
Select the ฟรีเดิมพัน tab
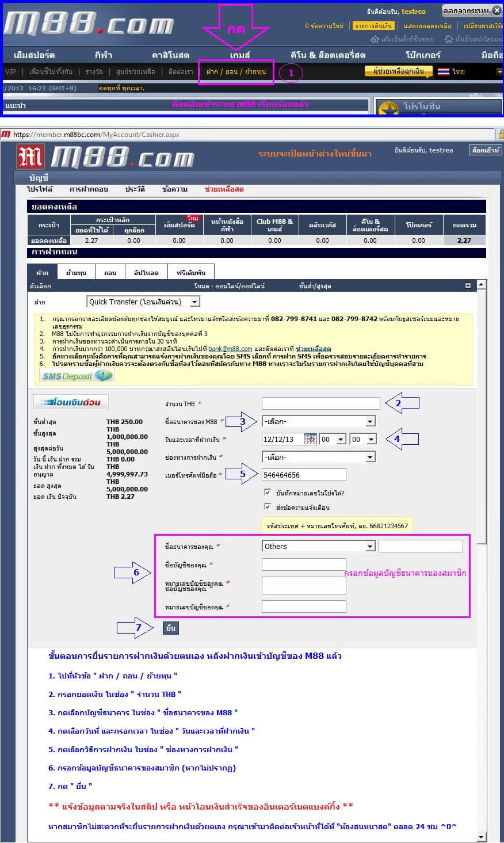[191, 272]
